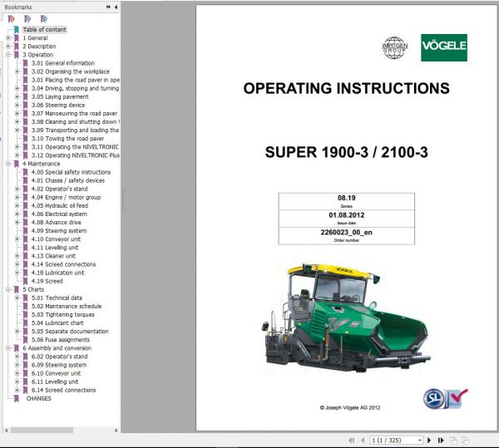Click the bookmarks scrollbar left arrow
The width and height of the screenshot is (499, 448).
7,431
